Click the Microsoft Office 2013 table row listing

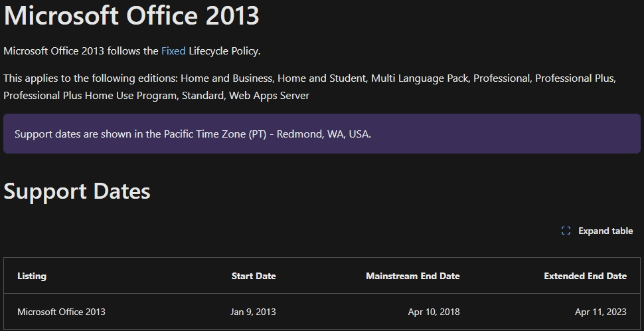pyautogui.click(x=61, y=312)
